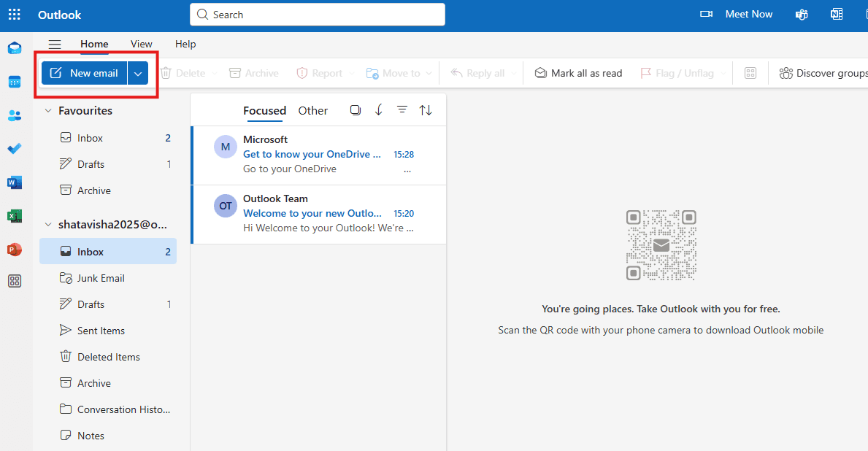Open the app launcher grid icon
This screenshot has width=868, height=451.
click(15, 15)
